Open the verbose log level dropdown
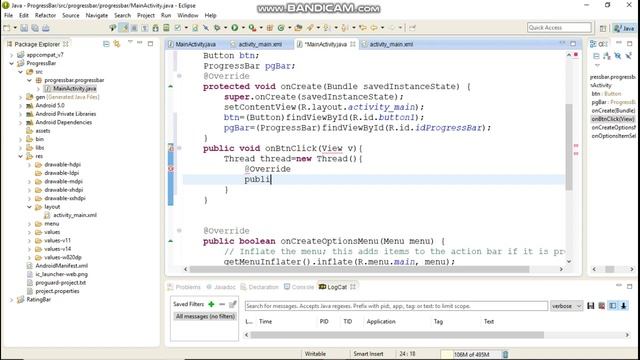640x360 pixels. click(x=567, y=306)
